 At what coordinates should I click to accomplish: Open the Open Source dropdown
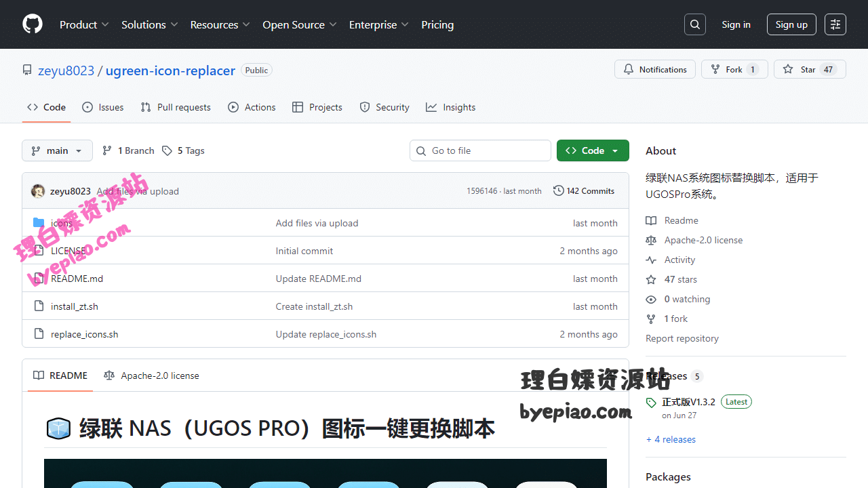pyautogui.click(x=300, y=24)
